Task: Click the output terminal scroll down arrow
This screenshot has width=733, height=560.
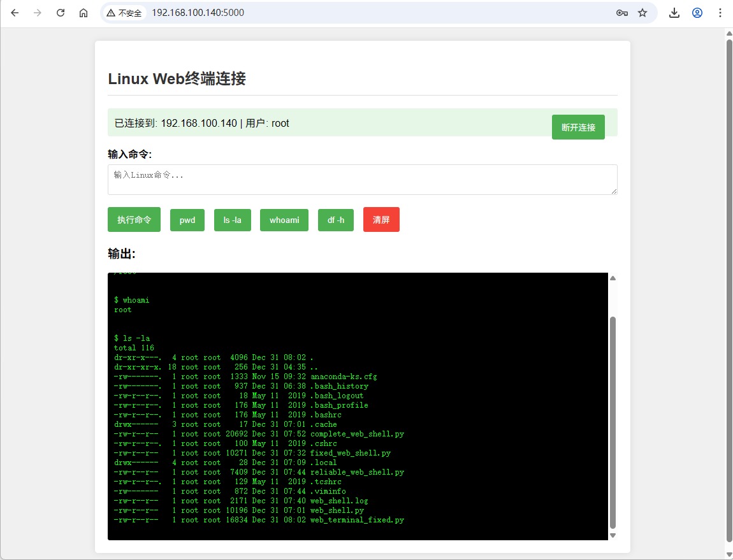Action: point(613,535)
